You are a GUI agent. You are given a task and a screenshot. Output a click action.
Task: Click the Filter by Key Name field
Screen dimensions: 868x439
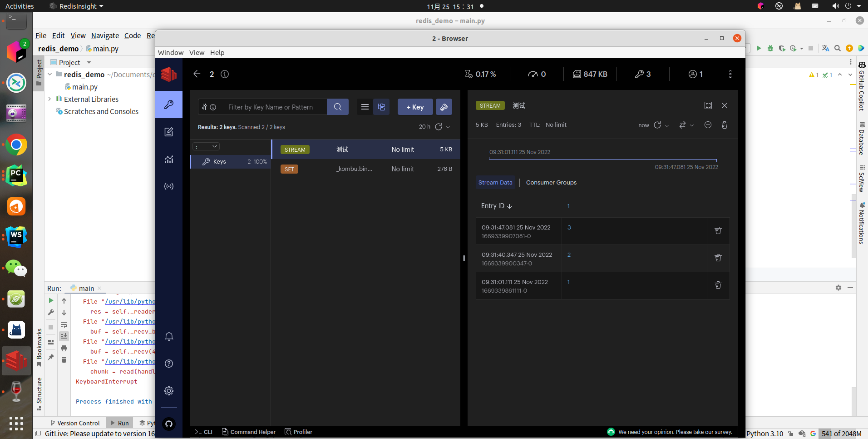click(273, 107)
